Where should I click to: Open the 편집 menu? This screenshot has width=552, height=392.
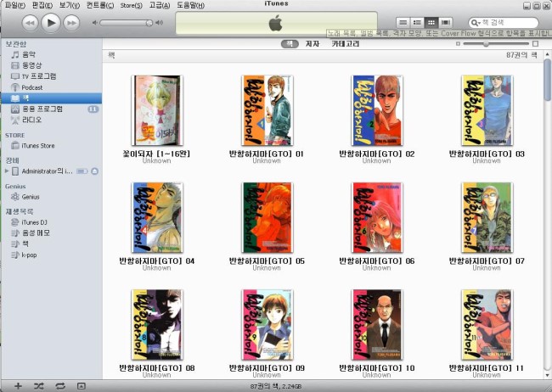point(42,5)
